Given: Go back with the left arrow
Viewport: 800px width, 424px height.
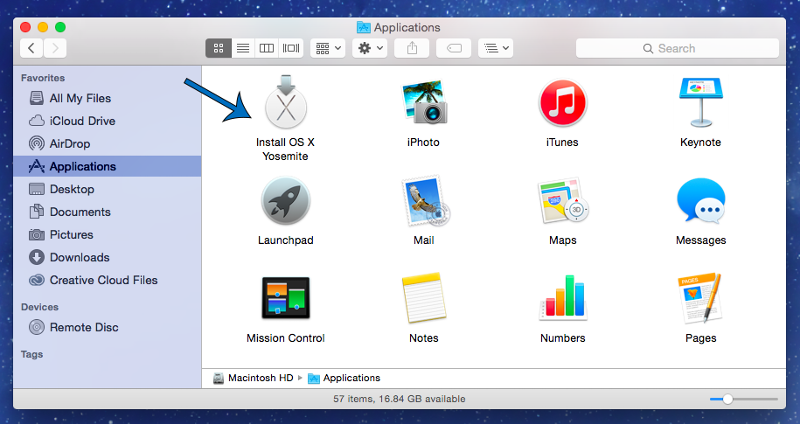Looking at the screenshot, I should (32, 48).
